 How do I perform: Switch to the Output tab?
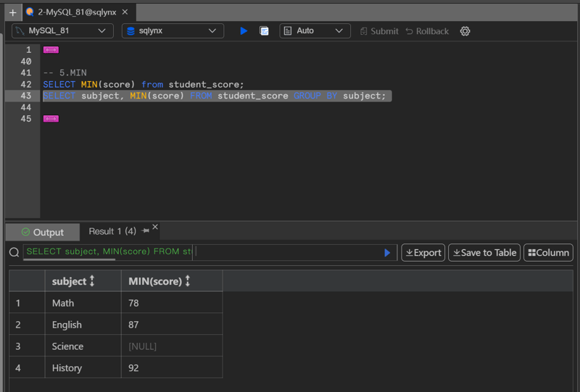[x=43, y=232]
